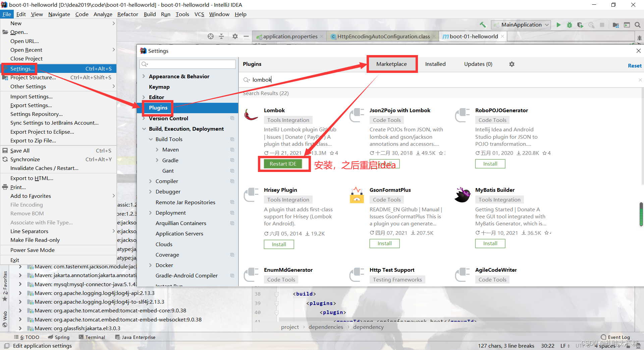Click the Search Everywhere magnifier icon
The width and height of the screenshot is (644, 350).
(x=638, y=25)
